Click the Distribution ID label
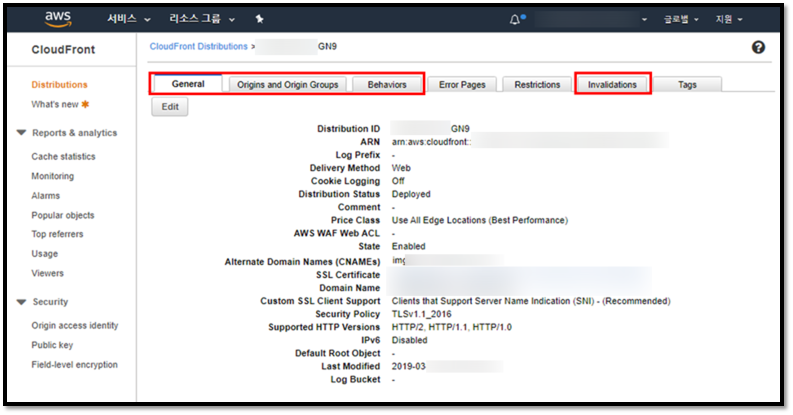The width and height of the screenshot is (793, 415). coord(348,129)
